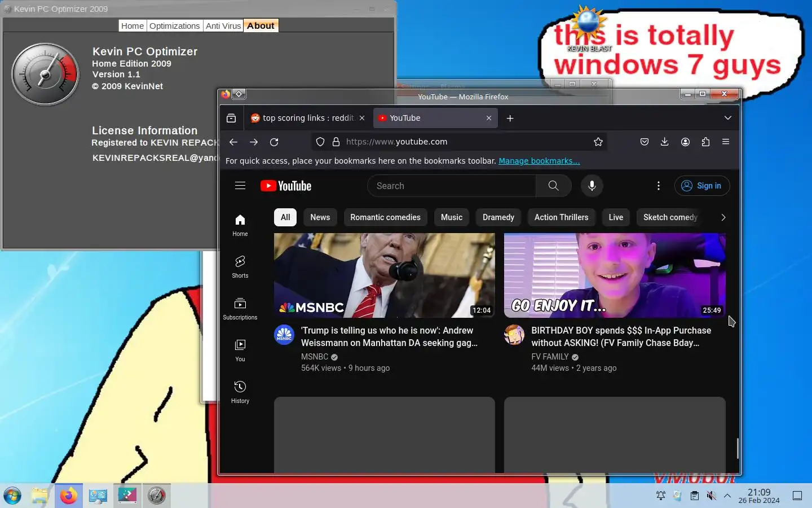This screenshot has height=508, width=812.
Task: Open the Firefox View icon in the tab bar
Action: (231, 118)
